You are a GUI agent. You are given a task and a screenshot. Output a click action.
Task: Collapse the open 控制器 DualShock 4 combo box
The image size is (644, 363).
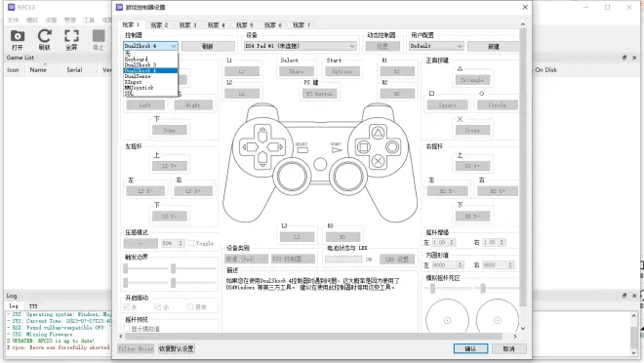click(x=150, y=46)
